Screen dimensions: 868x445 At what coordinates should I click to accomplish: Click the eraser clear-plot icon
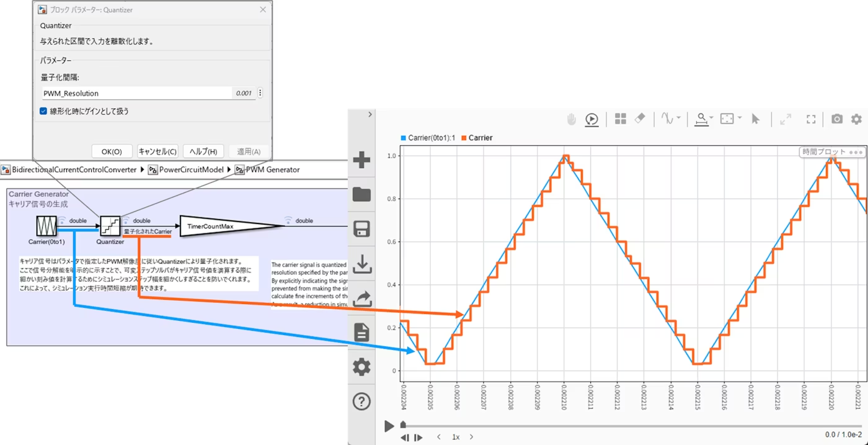pyautogui.click(x=641, y=119)
